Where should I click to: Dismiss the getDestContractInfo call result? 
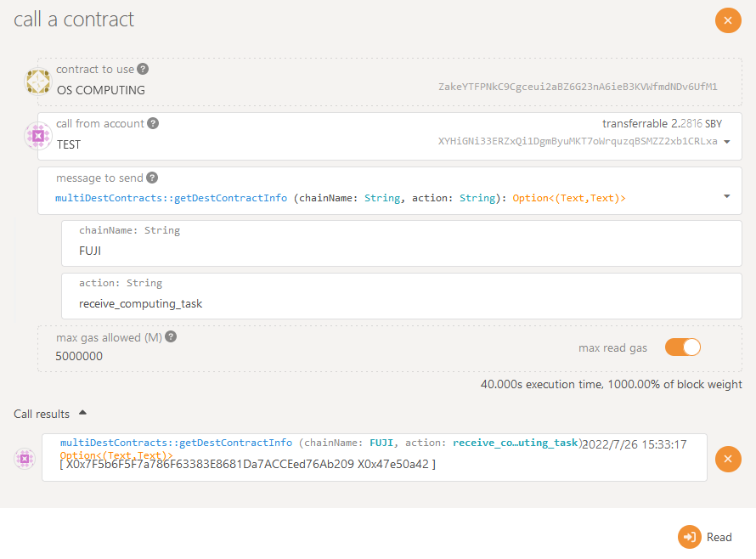[728, 459]
